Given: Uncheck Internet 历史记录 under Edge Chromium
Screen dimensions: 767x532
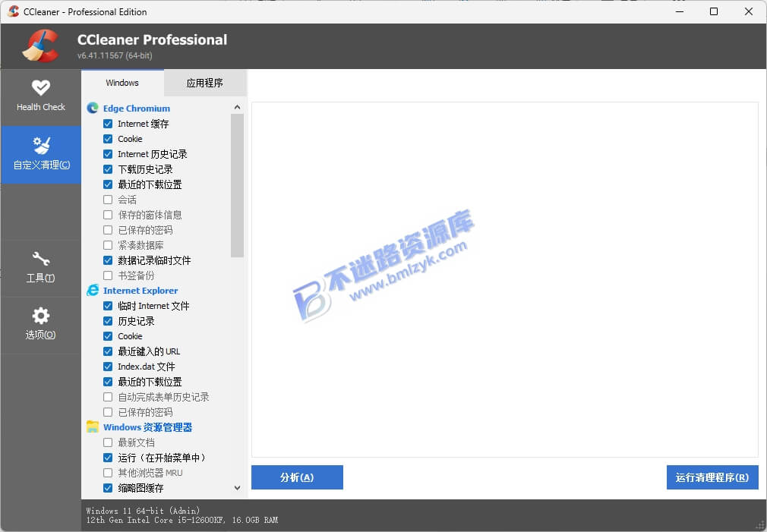Looking at the screenshot, I should point(108,154).
